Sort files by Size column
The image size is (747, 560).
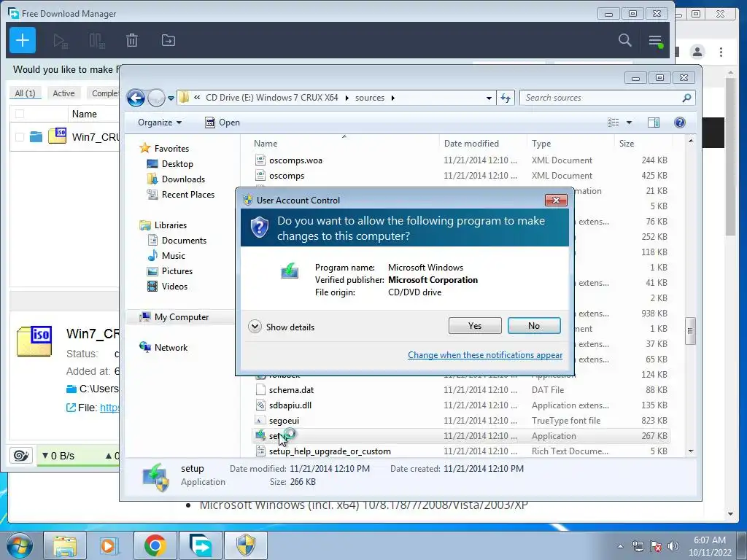coord(643,144)
